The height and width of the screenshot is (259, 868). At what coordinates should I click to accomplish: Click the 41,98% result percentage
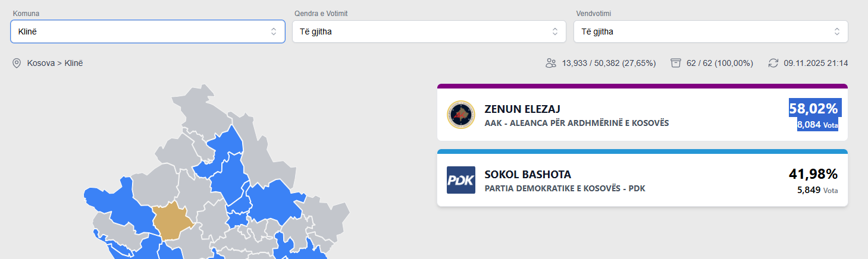coord(813,174)
